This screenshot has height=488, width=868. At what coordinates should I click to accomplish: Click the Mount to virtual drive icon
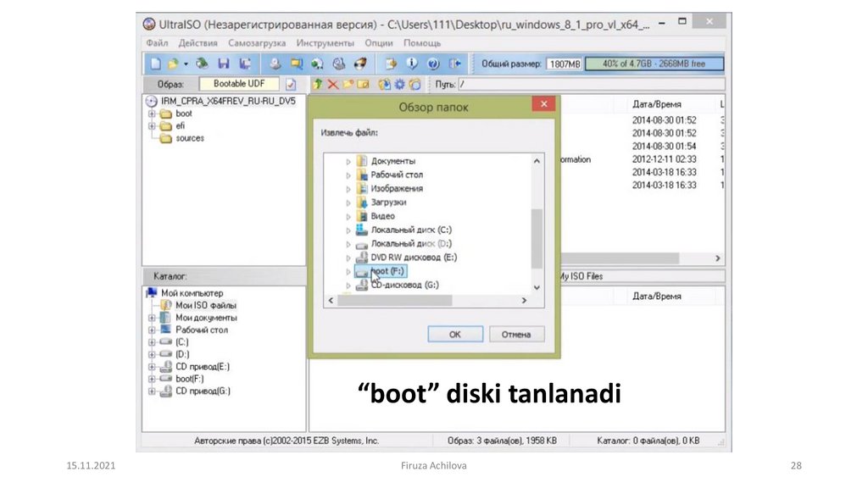pyautogui.click(x=339, y=64)
